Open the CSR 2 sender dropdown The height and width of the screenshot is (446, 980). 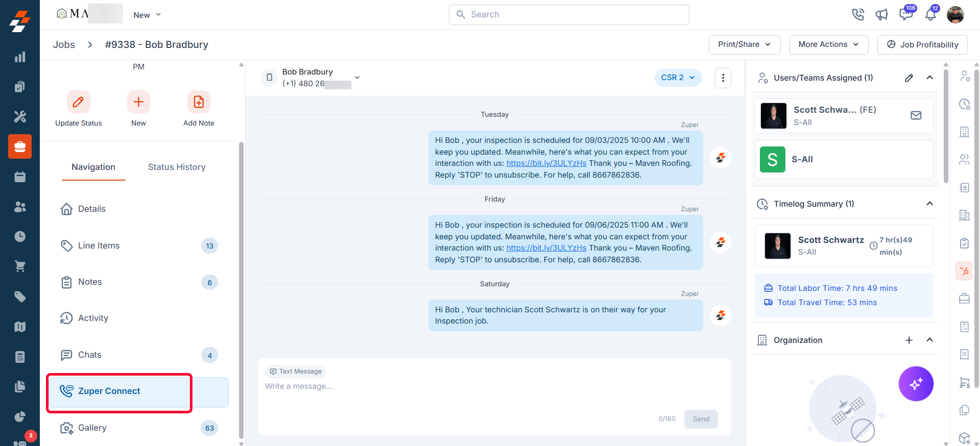pos(678,78)
